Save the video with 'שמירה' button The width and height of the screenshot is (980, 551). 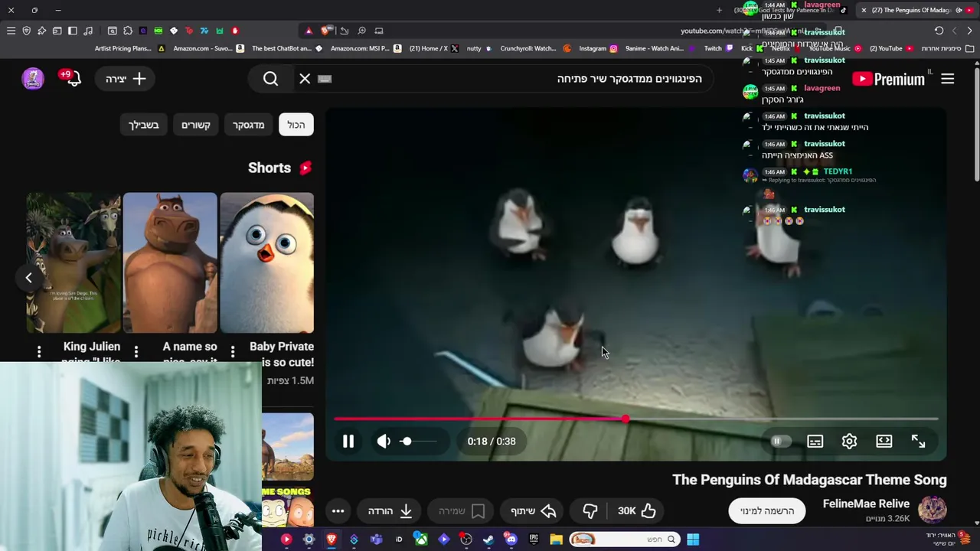pyautogui.click(x=462, y=511)
